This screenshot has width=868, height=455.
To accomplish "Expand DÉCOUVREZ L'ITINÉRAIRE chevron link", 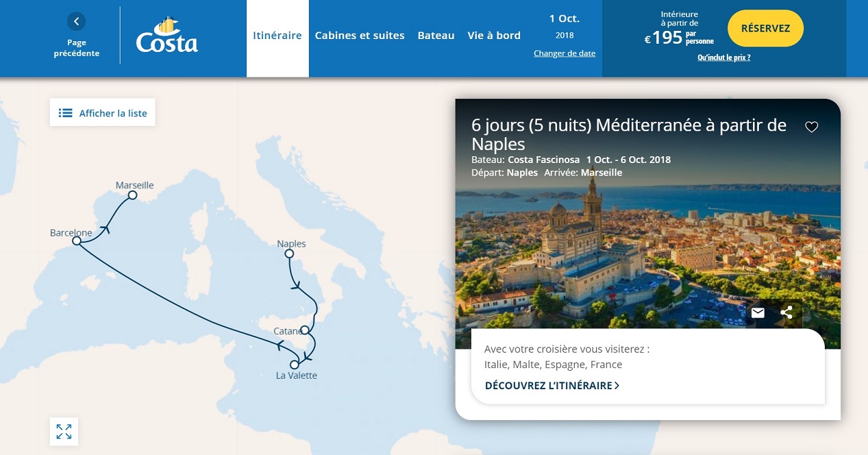I will click(x=552, y=386).
